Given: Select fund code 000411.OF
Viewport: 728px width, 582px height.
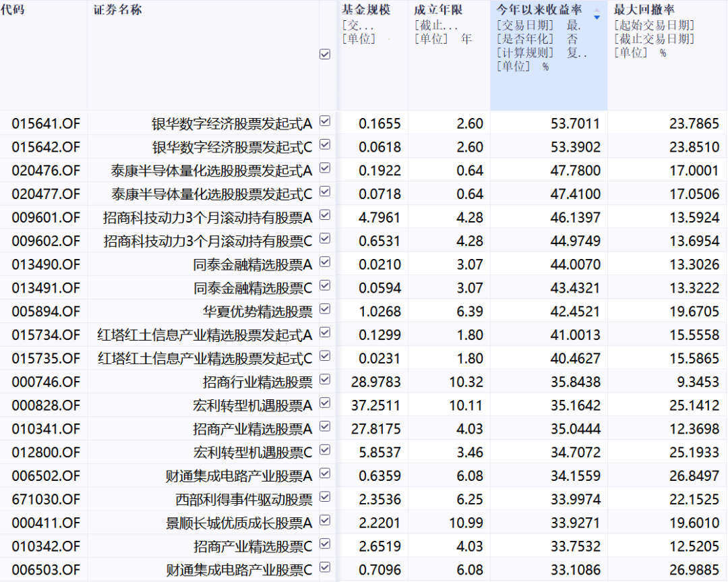Looking at the screenshot, I should click(46, 523).
